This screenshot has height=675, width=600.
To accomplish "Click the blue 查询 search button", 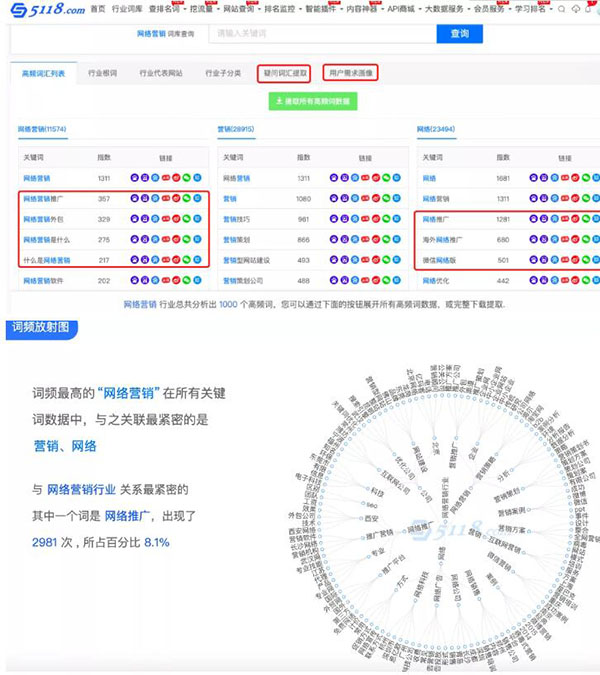I will coord(459,34).
